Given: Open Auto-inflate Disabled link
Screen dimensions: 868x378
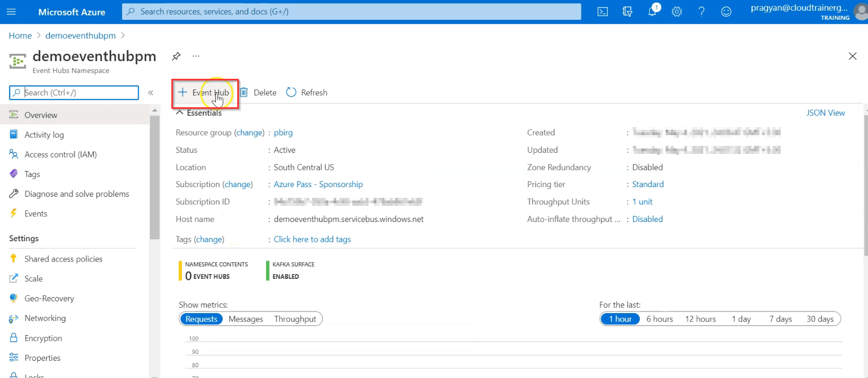Looking at the screenshot, I should coord(647,219).
